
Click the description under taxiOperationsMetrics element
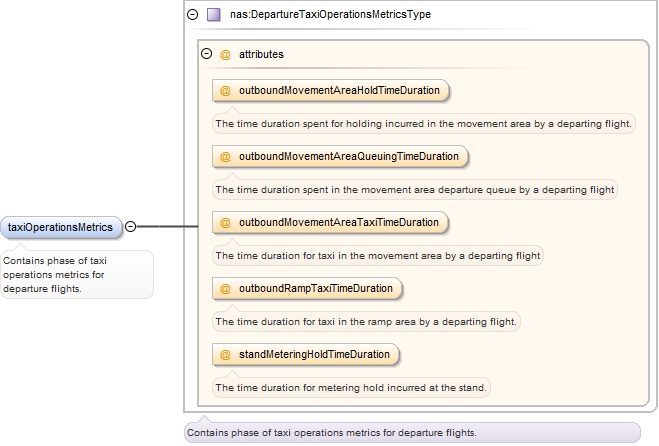[76, 275]
